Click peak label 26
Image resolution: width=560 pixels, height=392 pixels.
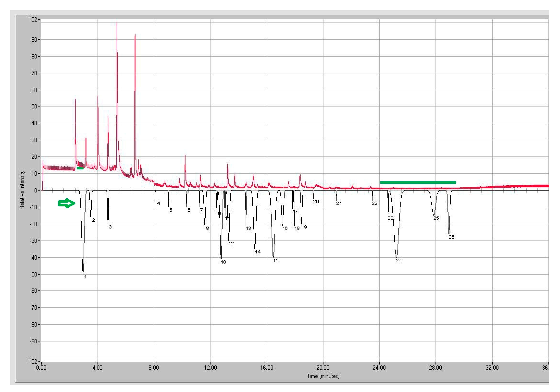pyautogui.click(x=451, y=237)
